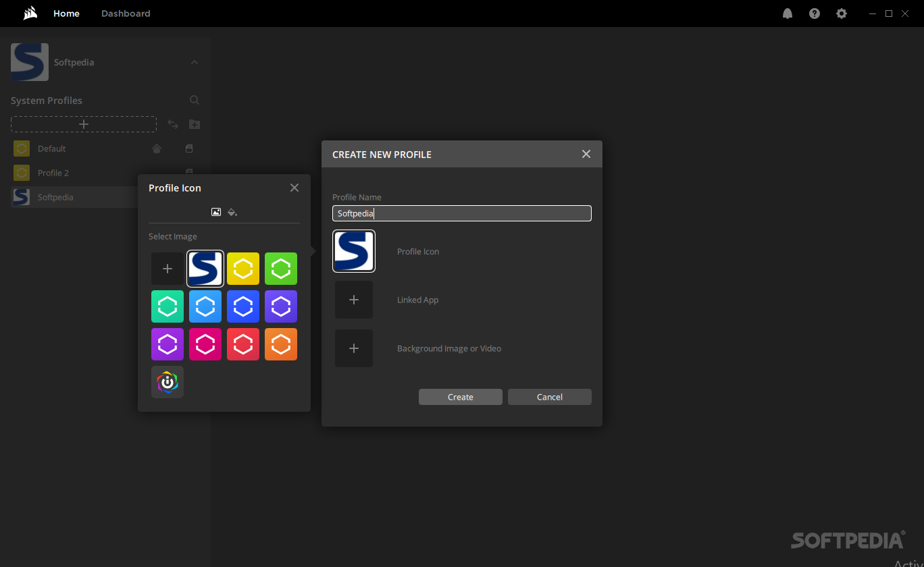Image resolution: width=924 pixels, height=567 pixels.
Task: Switch to paint bucket color tab
Action: point(232,212)
